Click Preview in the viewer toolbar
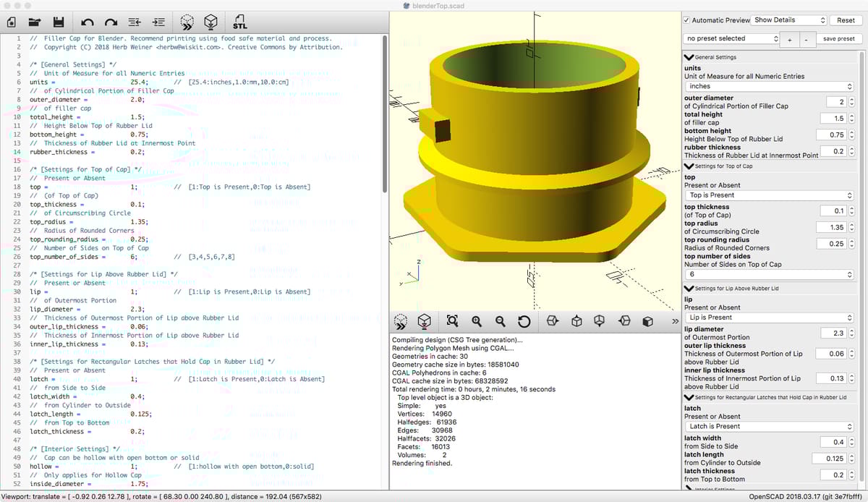This screenshot has height=502, width=868. 401,320
